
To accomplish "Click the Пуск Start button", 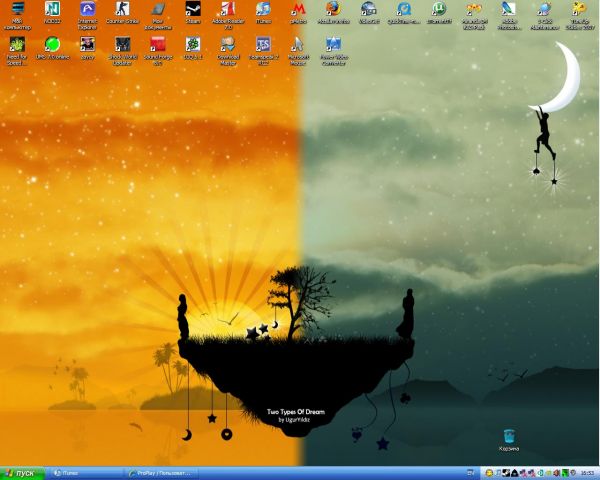I will tap(22, 472).
